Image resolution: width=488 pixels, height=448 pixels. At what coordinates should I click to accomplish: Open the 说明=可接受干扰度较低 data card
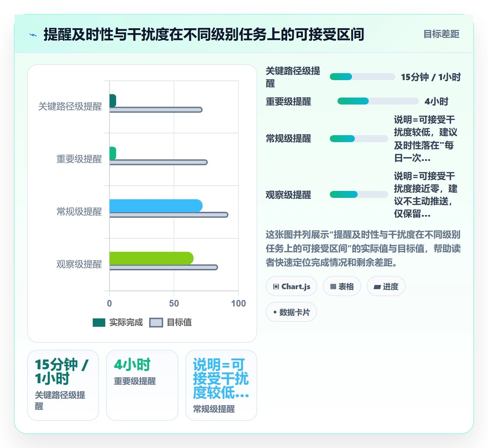[x=221, y=385]
